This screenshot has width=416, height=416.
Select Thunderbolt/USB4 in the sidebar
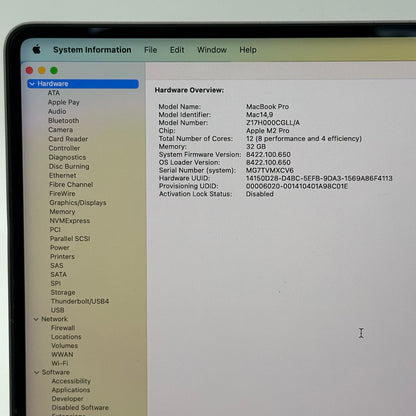(x=80, y=301)
